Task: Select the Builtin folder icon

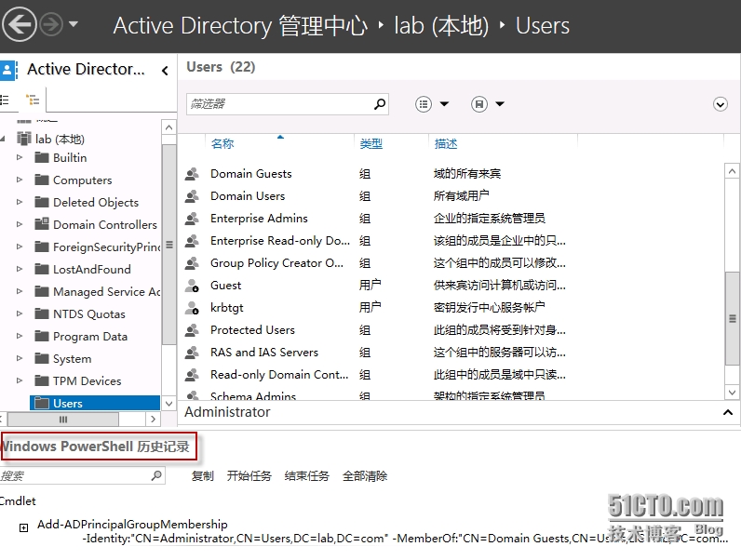Action: point(42,157)
